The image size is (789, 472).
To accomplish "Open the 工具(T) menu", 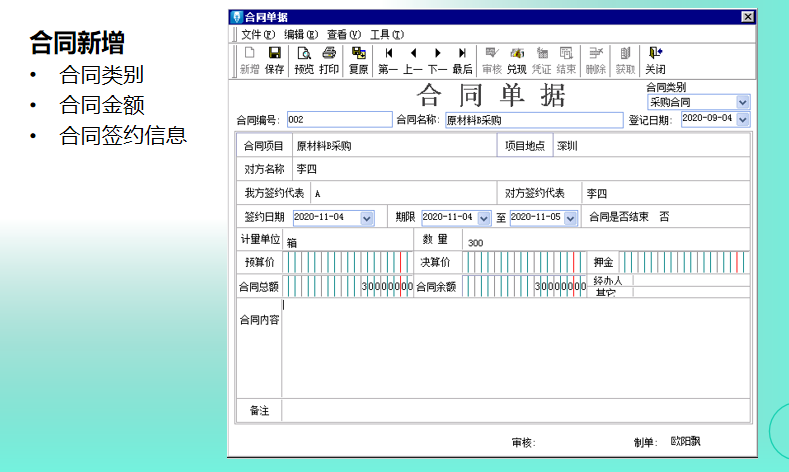I will [387, 35].
